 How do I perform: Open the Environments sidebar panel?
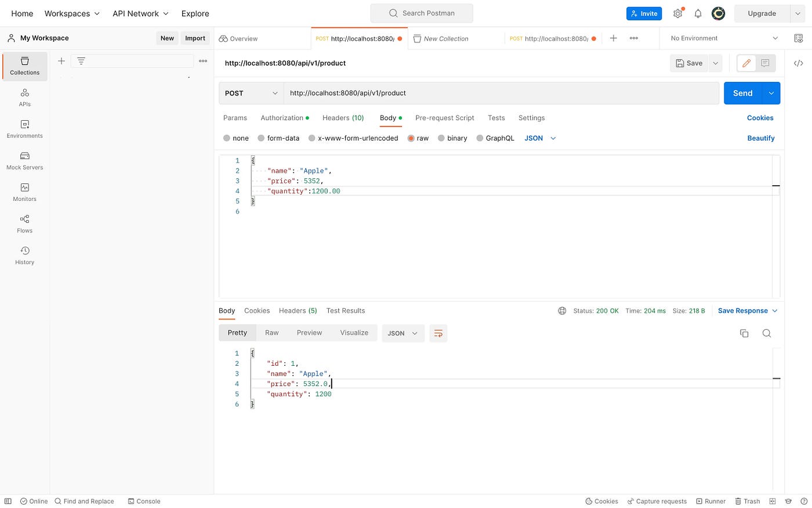(25, 129)
